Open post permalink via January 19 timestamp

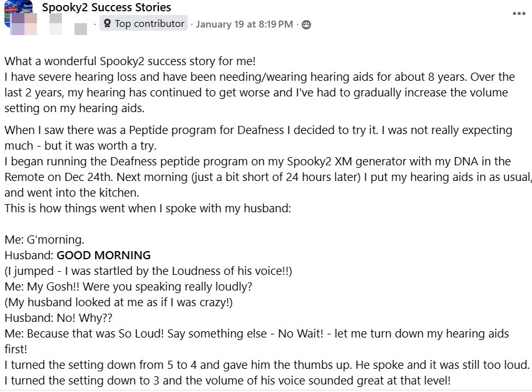[x=244, y=24]
